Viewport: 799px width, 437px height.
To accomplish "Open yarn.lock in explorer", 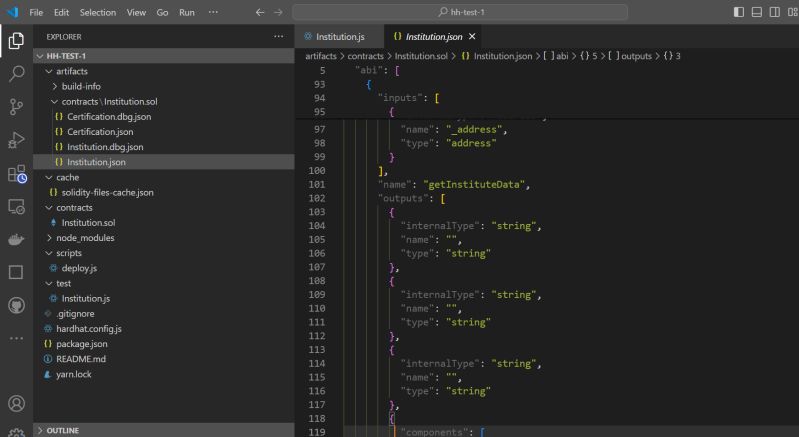I will pyautogui.click(x=164, y=374).
